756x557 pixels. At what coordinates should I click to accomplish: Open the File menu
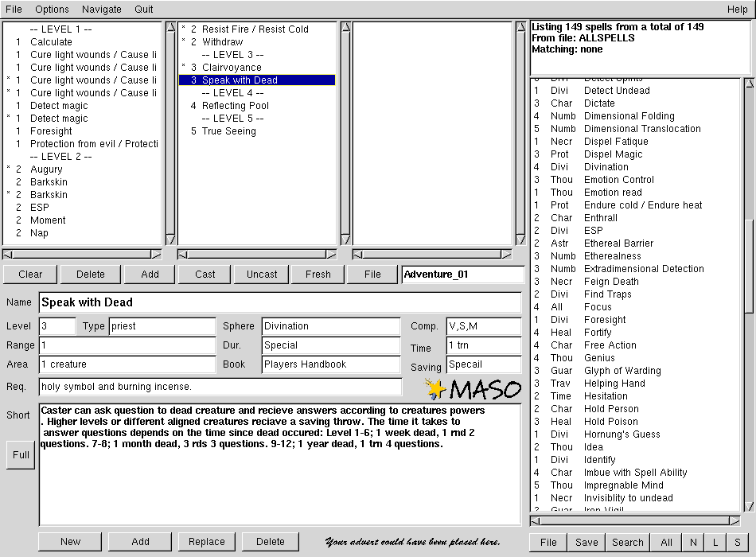click(14, 10)
